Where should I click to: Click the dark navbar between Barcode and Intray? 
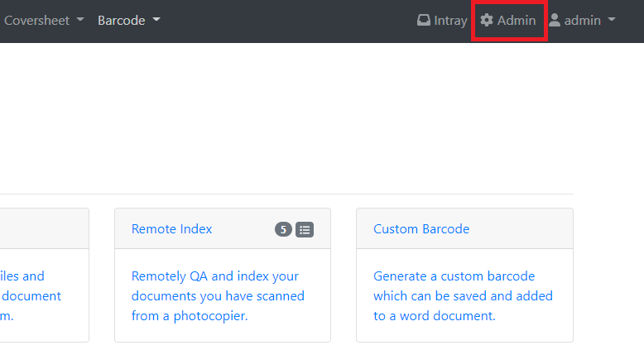(x=290, y=21)
